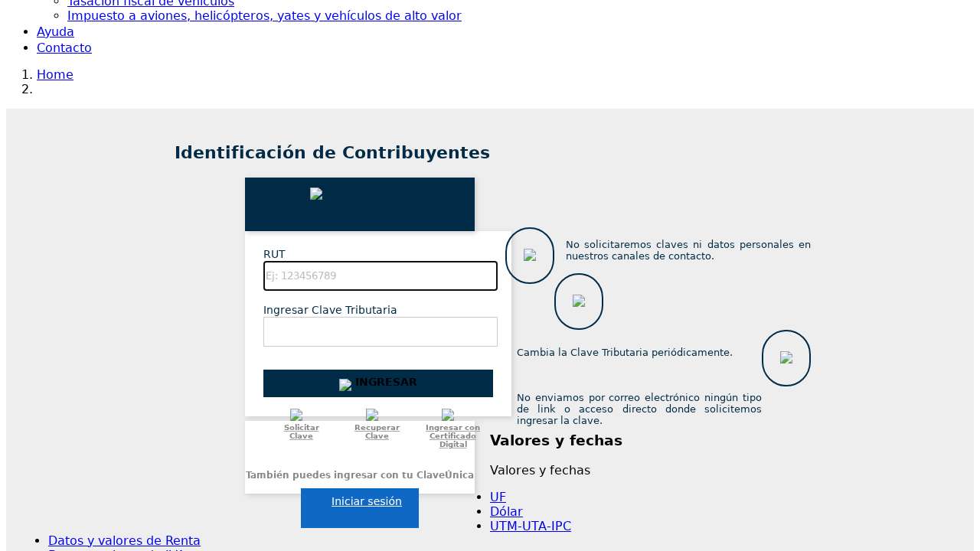Click the Solicitar Clave icon
Viewport: 980px width, 551px height.
pos(296,415)
